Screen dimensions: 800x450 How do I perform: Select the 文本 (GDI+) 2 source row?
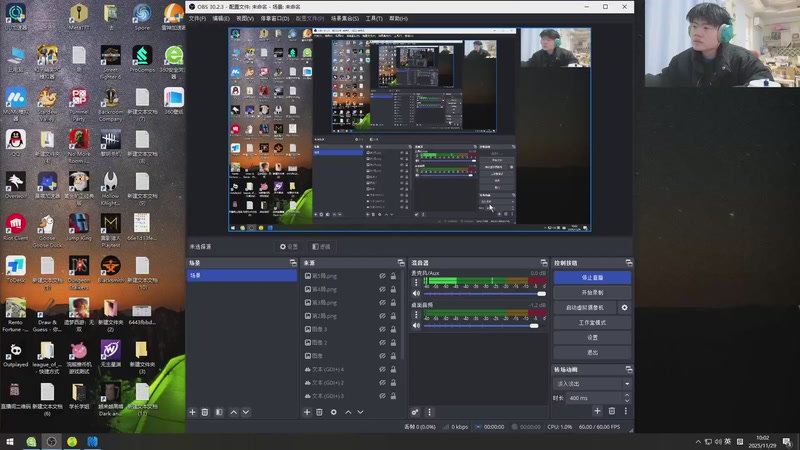[x=352, y=383]
